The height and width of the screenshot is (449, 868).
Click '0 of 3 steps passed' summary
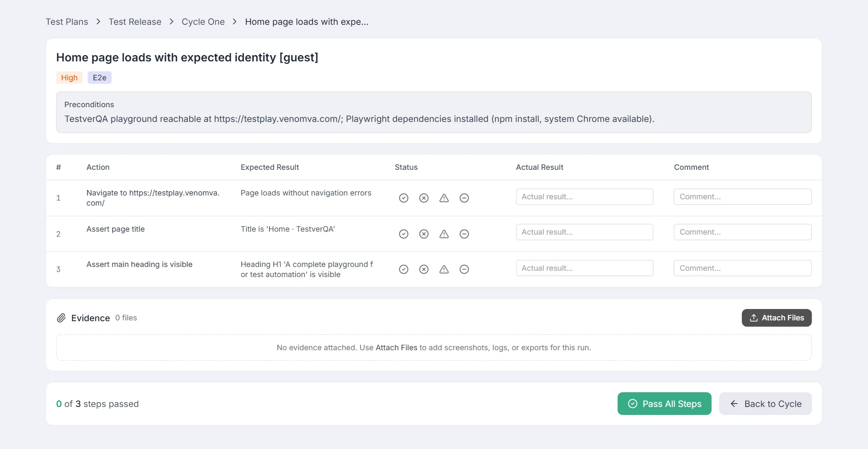pos(98,404)
